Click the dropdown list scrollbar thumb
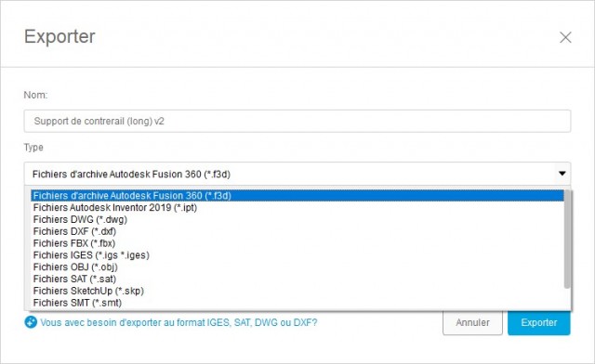Viewport: 595px width, 364px height. tap(567, 239)
